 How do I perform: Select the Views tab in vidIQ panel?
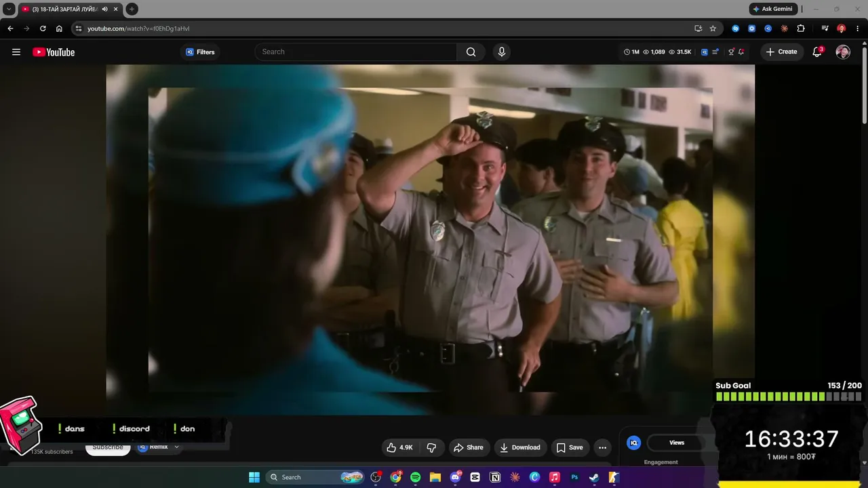(x=677, y=443)
